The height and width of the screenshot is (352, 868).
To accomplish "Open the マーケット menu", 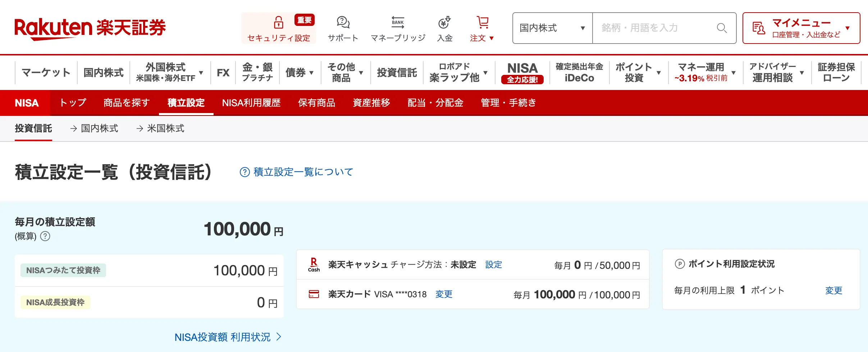I will coord(46,73).
